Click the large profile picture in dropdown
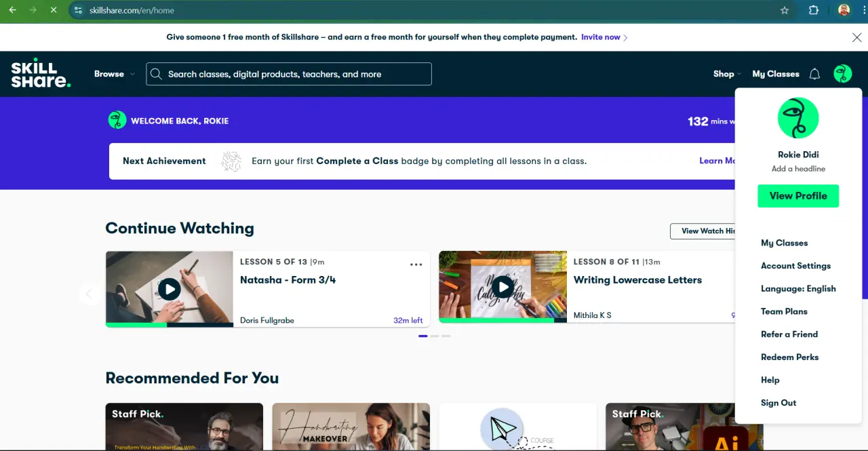 (x=798, y=118)
